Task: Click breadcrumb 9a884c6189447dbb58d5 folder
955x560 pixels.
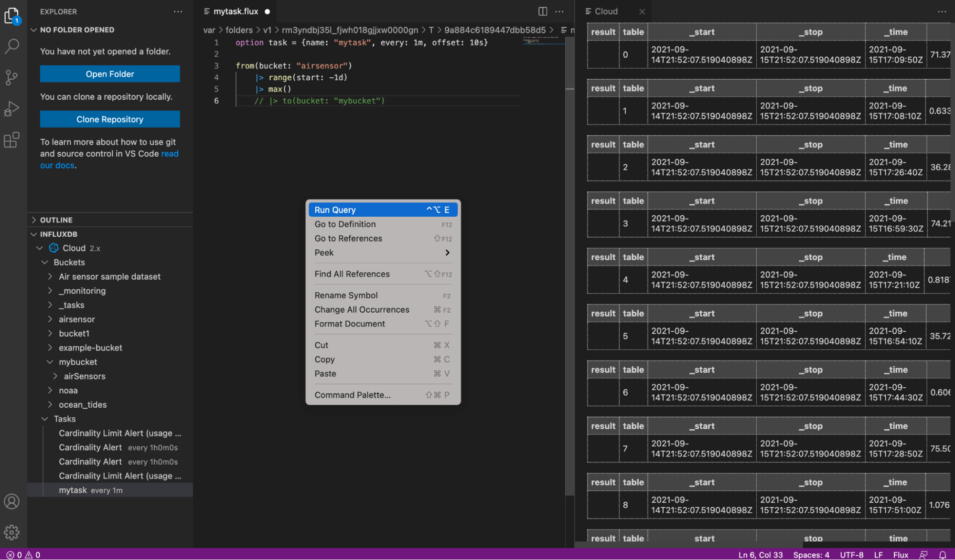Action: (x=495, y=30)
